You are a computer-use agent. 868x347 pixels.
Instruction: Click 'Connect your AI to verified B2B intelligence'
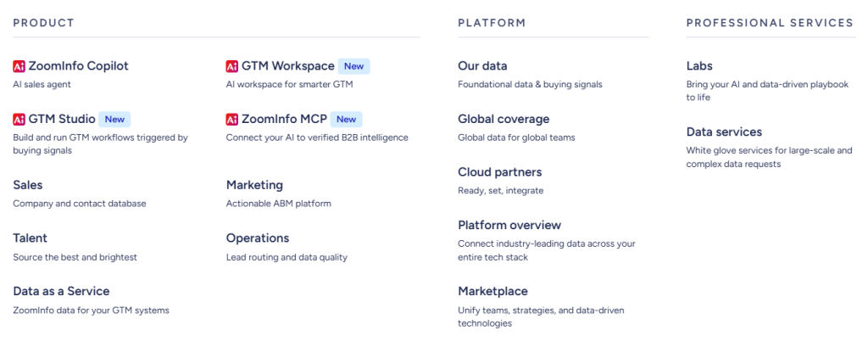(317, 137)
